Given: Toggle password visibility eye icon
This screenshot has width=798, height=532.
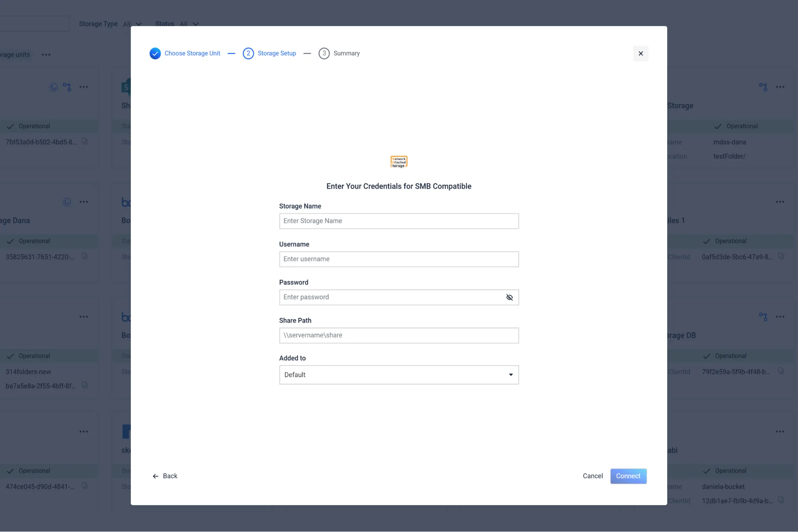Looking at the screenshot, I should pos(509,297).
